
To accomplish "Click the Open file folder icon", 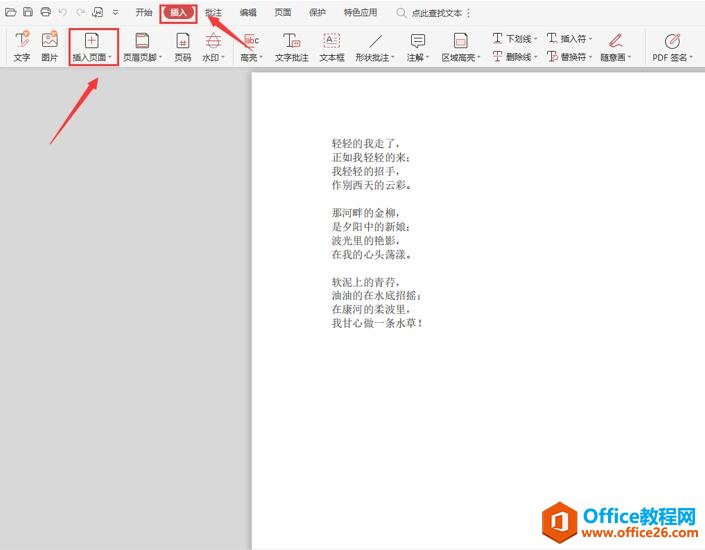I will point(10,12).
